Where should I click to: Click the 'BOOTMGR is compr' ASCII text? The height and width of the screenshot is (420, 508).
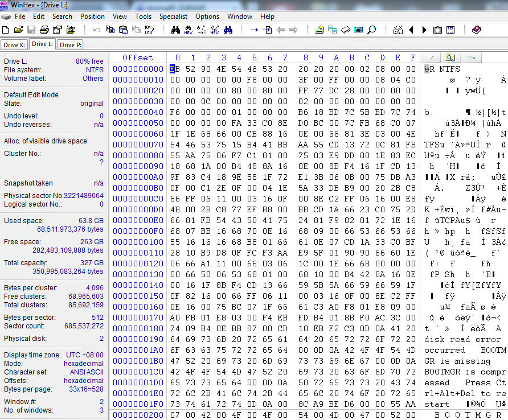[x=465, y=372]
